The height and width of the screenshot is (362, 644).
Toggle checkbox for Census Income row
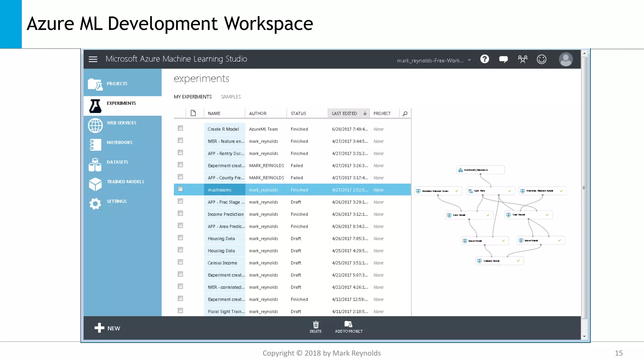coord(180,262)
